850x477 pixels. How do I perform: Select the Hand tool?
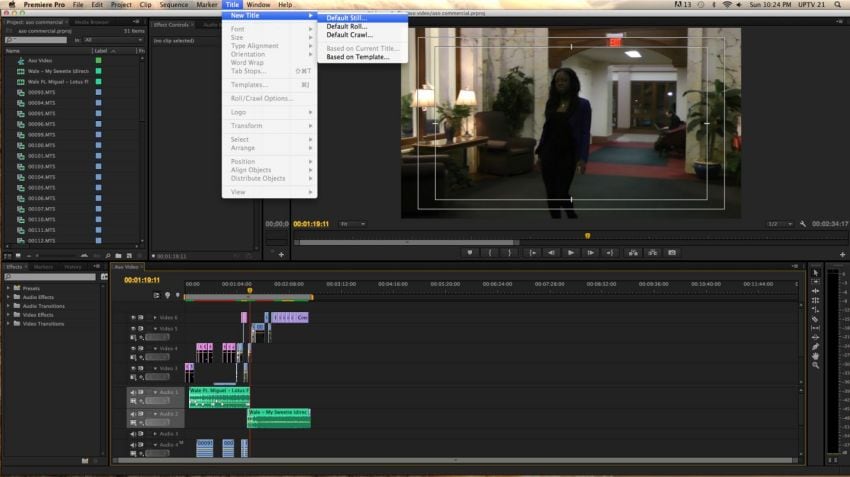point(815,356)
